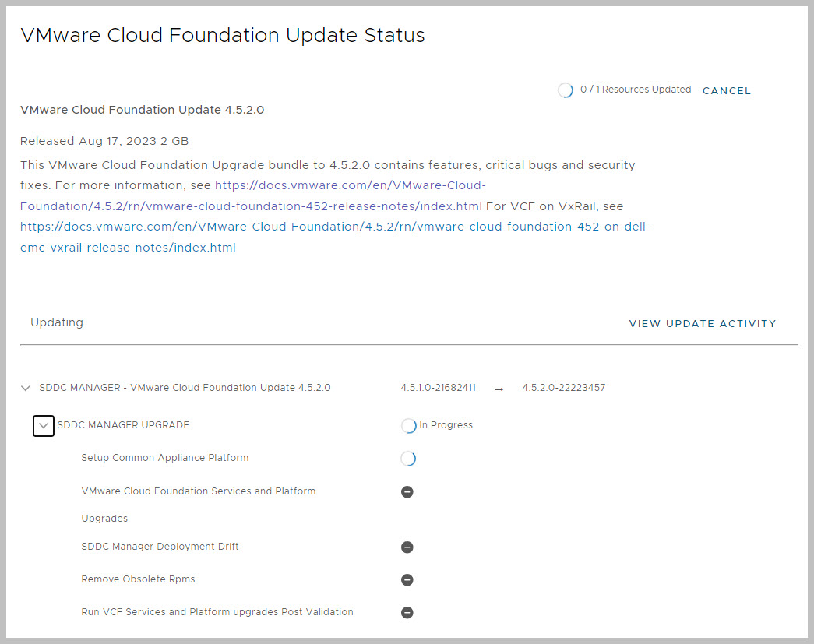
Task: Select the Updating tab label
Action: point(57,322)
